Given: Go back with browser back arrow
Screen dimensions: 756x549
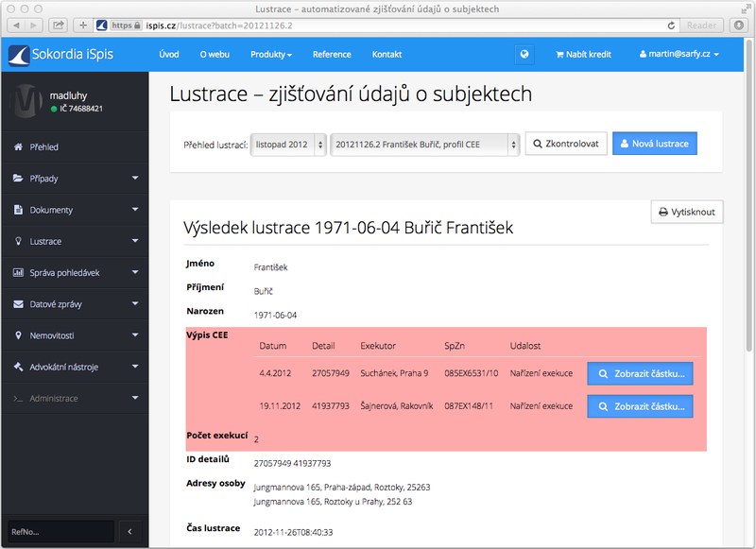Looking at the screenshot, I should pyautogui.click(x=18, y=25).
